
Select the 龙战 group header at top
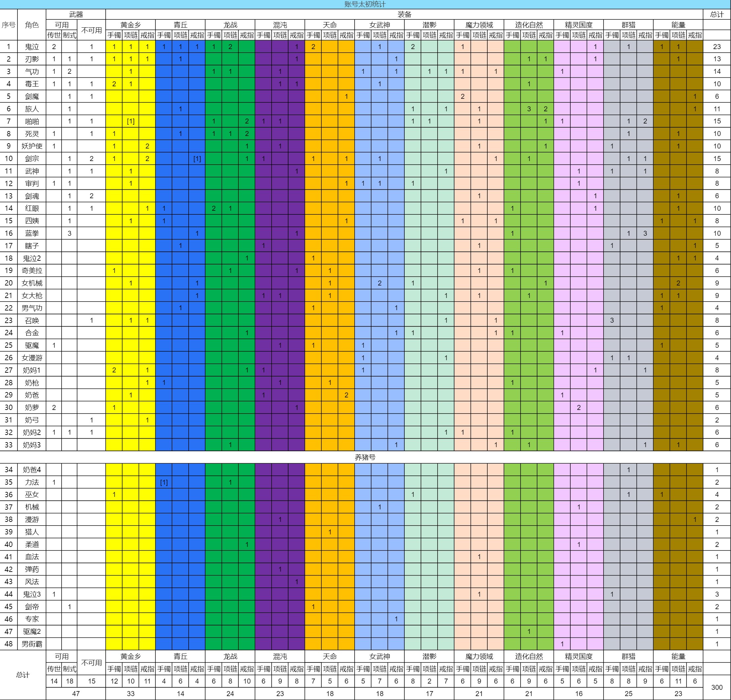[x=230, y=25]
